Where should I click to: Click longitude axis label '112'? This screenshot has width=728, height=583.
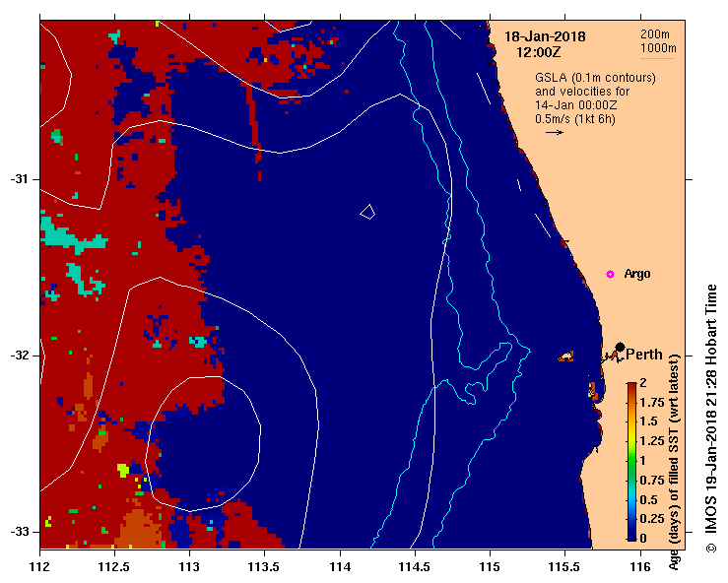(x=40, y=567)
